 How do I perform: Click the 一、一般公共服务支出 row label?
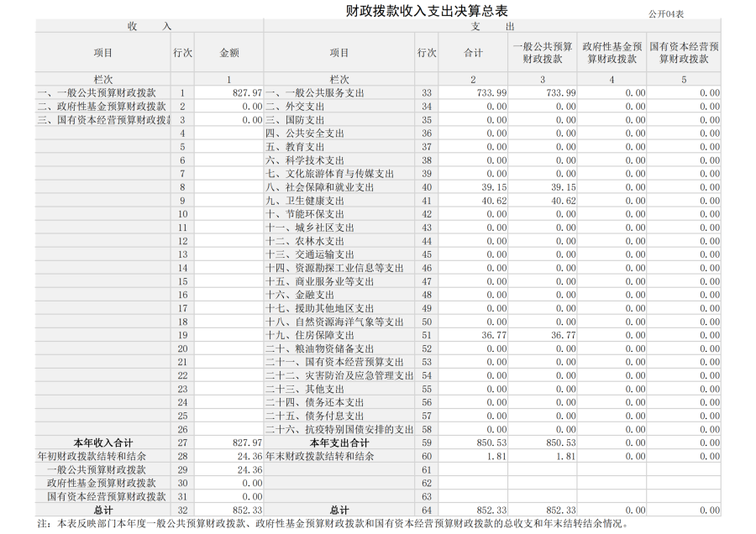314,93
